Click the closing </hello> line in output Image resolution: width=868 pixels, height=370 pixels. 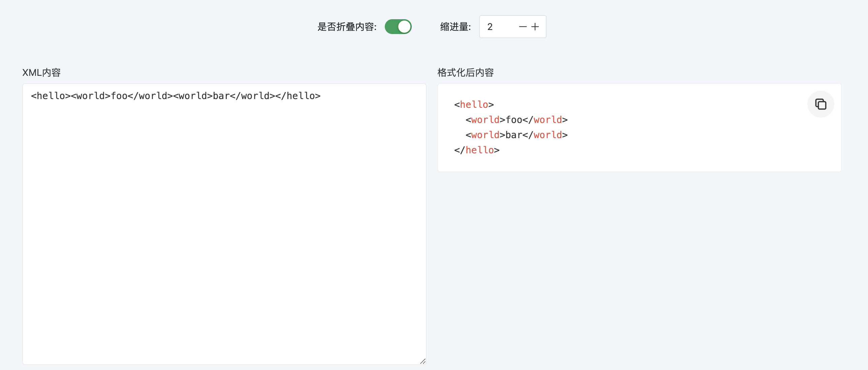477,150
